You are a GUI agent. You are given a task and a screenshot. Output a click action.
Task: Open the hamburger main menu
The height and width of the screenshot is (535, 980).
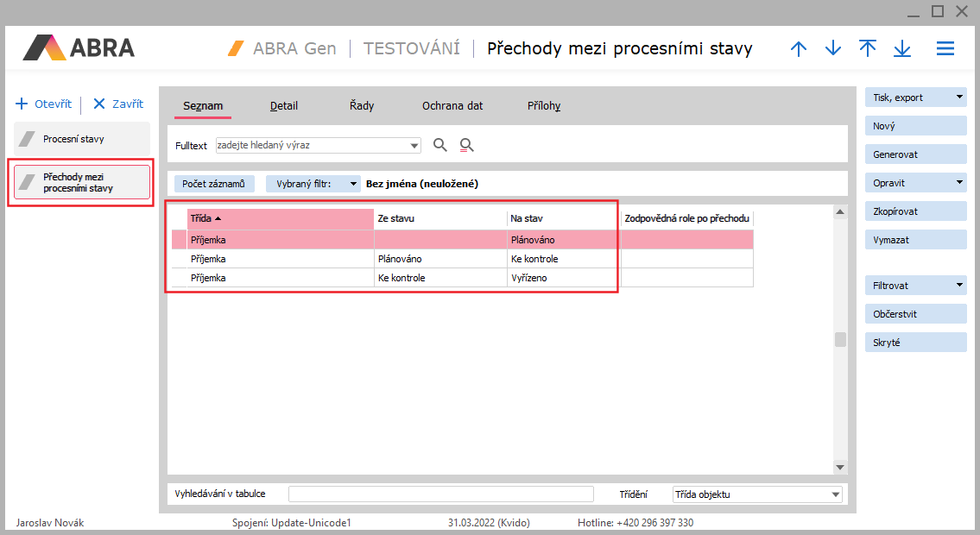(945, 49)
